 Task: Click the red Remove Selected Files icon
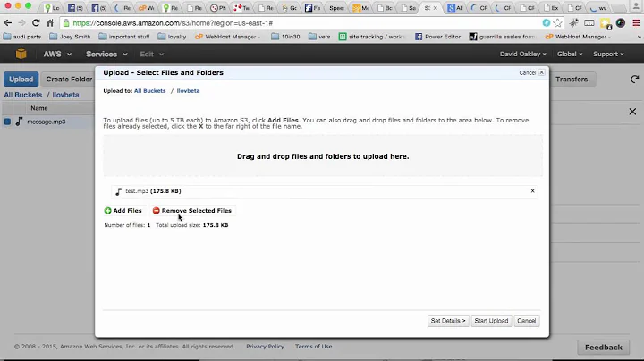tap(156, 211)
